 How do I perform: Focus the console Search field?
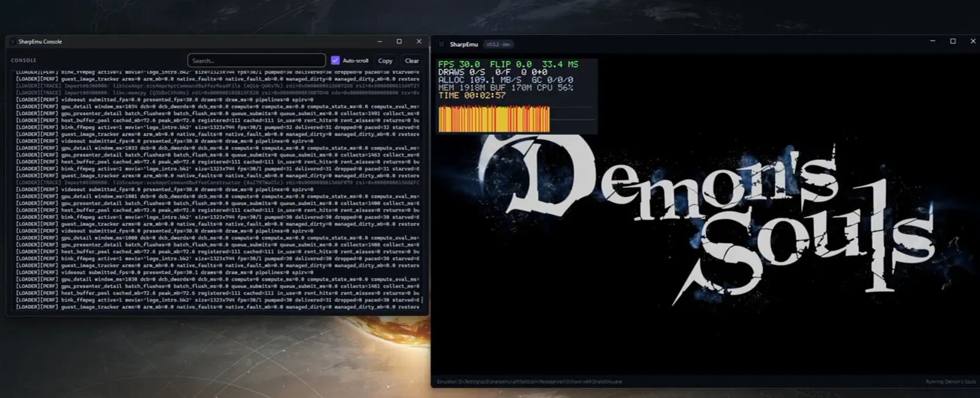(x=257, y=61)
